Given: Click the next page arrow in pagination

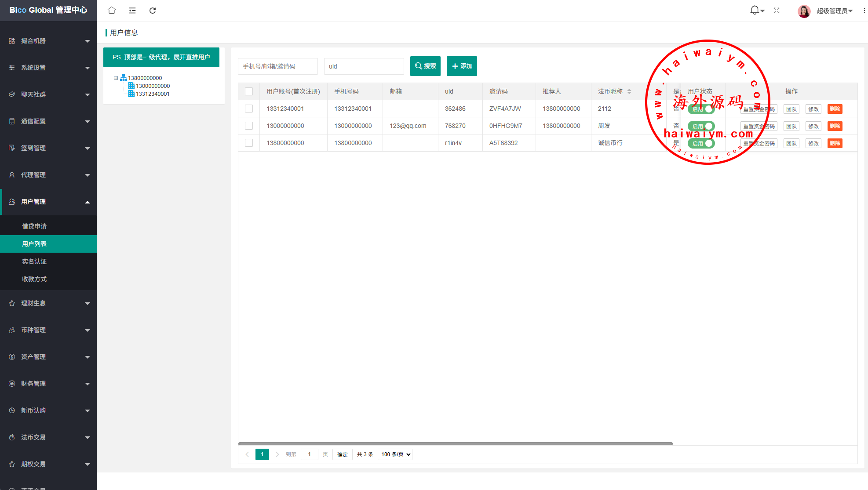Looking at the screenshot, I should pyautogui.click(x=277, y=454).
